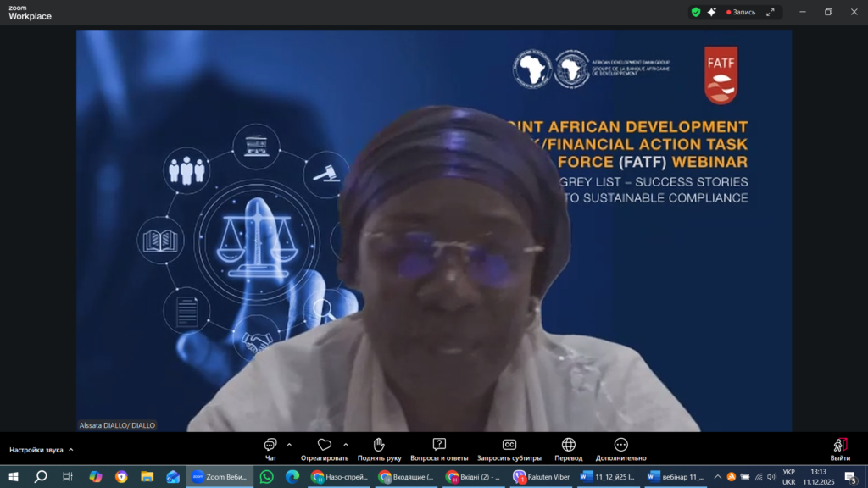Expand the arrow next to Чат
This screenshot has height=488, width=868.
coord(289,444)
